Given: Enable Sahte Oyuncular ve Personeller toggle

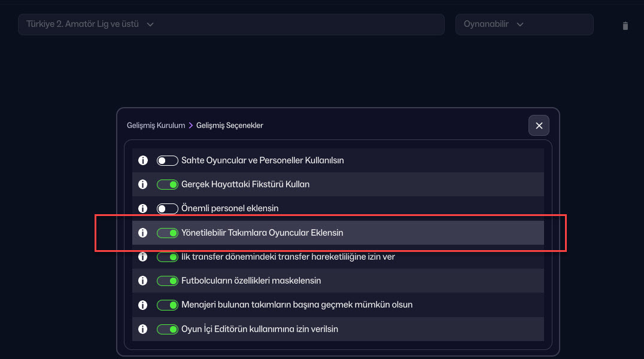Looking at the screenshot, I should click(x=168, y=160).
